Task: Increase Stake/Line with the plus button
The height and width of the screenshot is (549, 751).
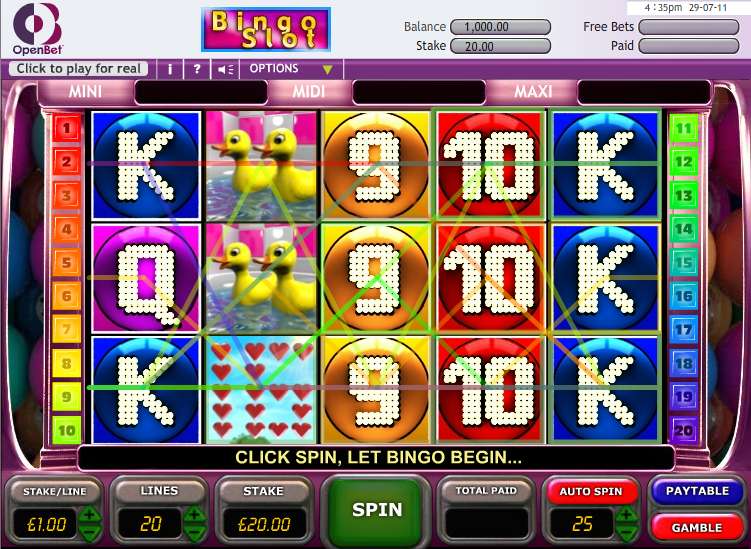Action: coord(90,515)
